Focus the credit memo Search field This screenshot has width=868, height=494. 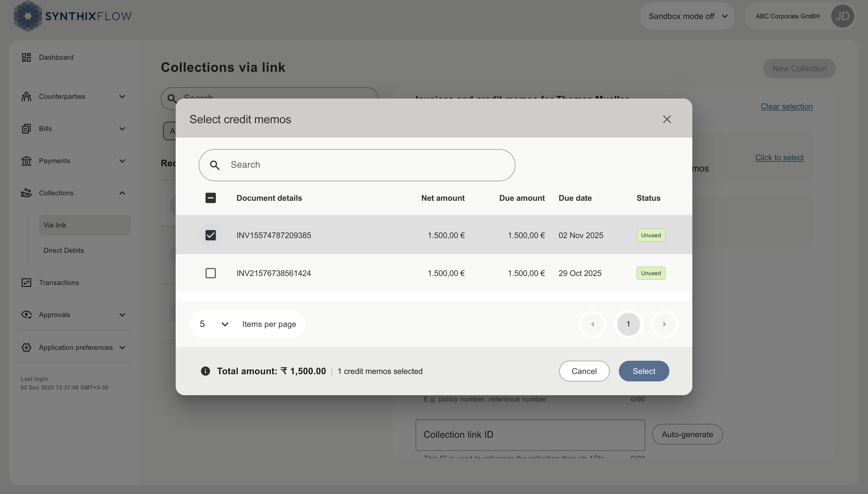(x=357, y=165)
